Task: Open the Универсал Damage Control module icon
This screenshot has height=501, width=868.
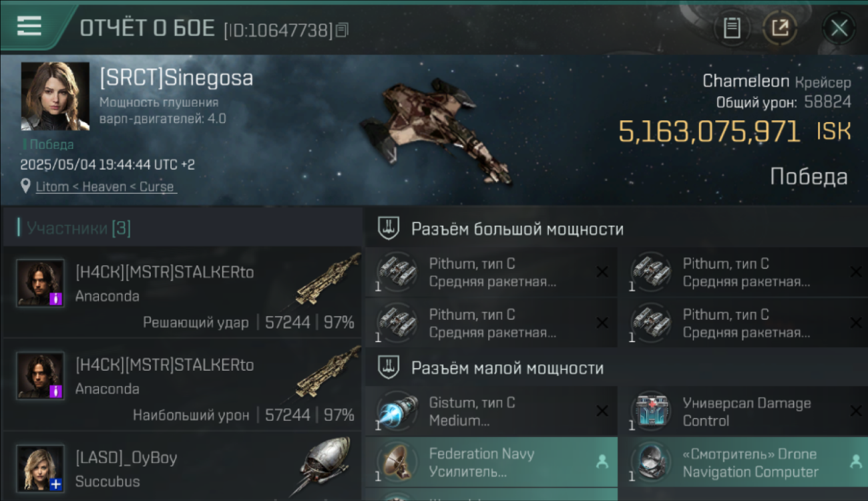Action: click(x=650, y=411)
